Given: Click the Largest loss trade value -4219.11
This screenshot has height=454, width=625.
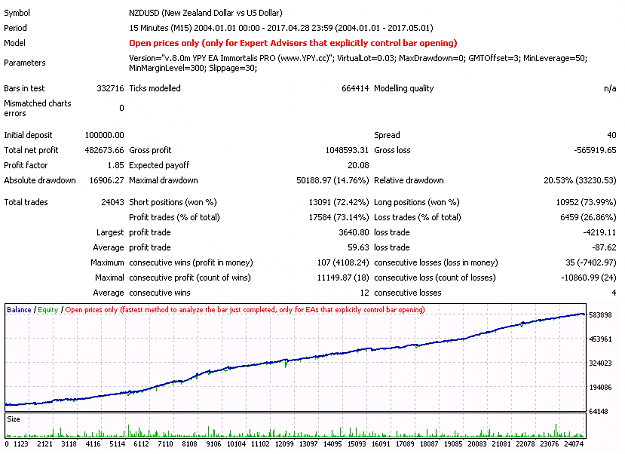Looking at the screenshot, I should click(x=600, y=232).
